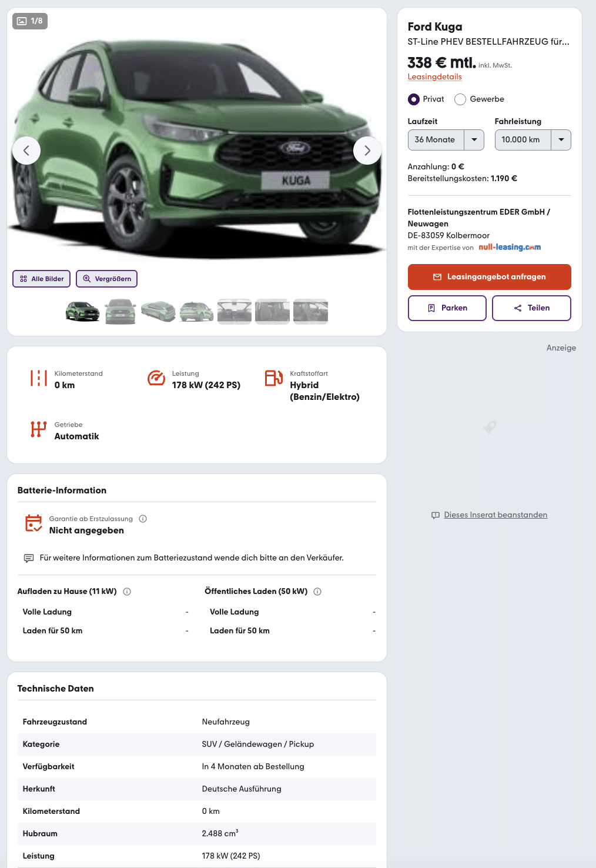
Task: Open the Laufzeit 36 Monate dropdown
Action: coord(446,140)
